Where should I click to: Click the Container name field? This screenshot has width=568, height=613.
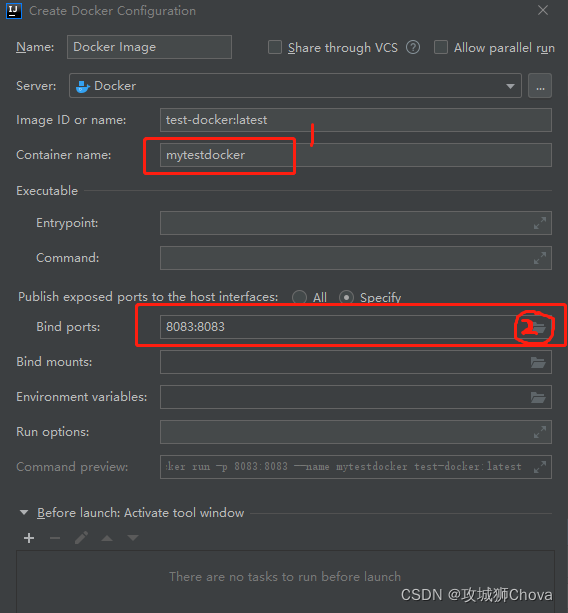pos(356,155)
